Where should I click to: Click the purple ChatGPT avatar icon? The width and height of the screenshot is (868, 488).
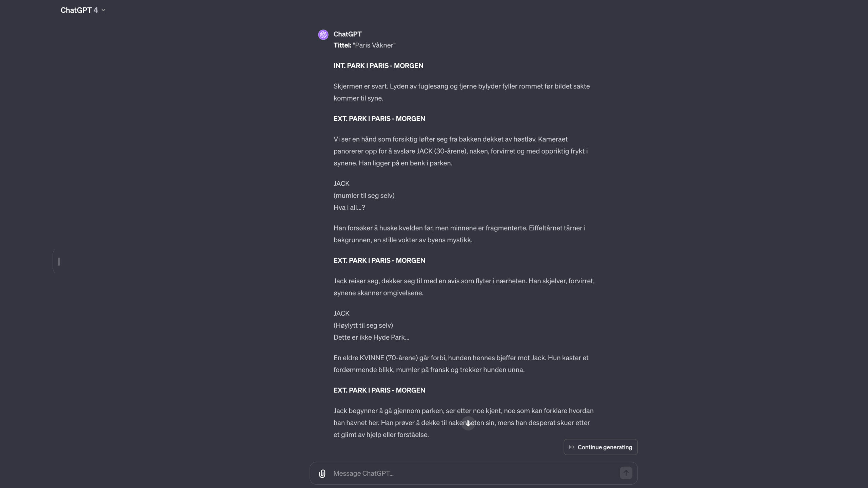point(323,35)
